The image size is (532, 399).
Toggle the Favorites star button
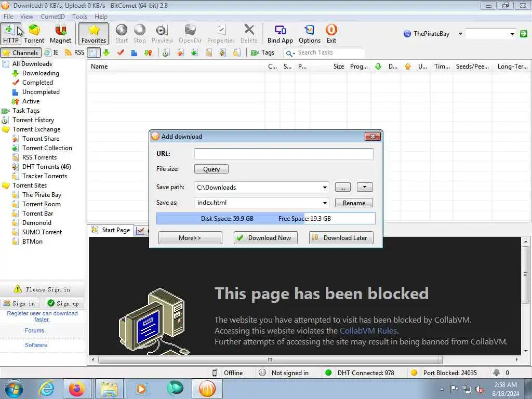[x=94, y=34]
